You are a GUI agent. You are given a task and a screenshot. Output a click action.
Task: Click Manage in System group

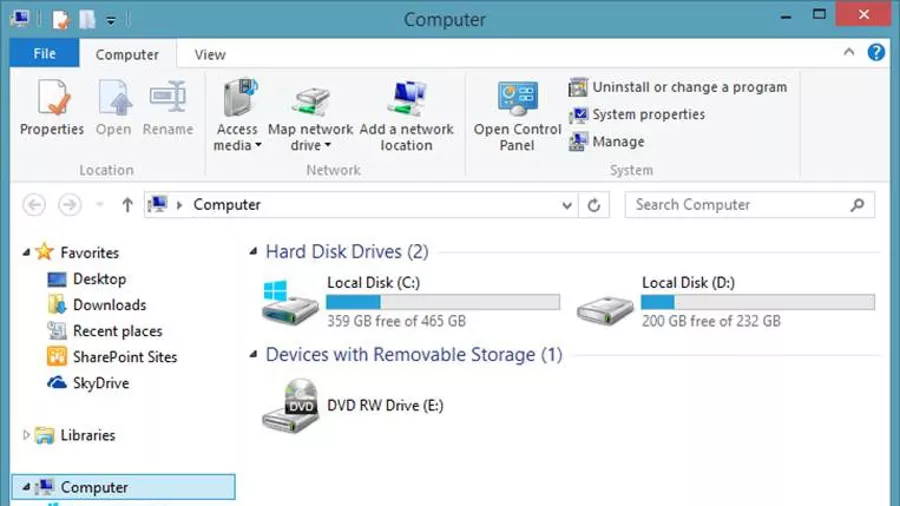[607, 142]
